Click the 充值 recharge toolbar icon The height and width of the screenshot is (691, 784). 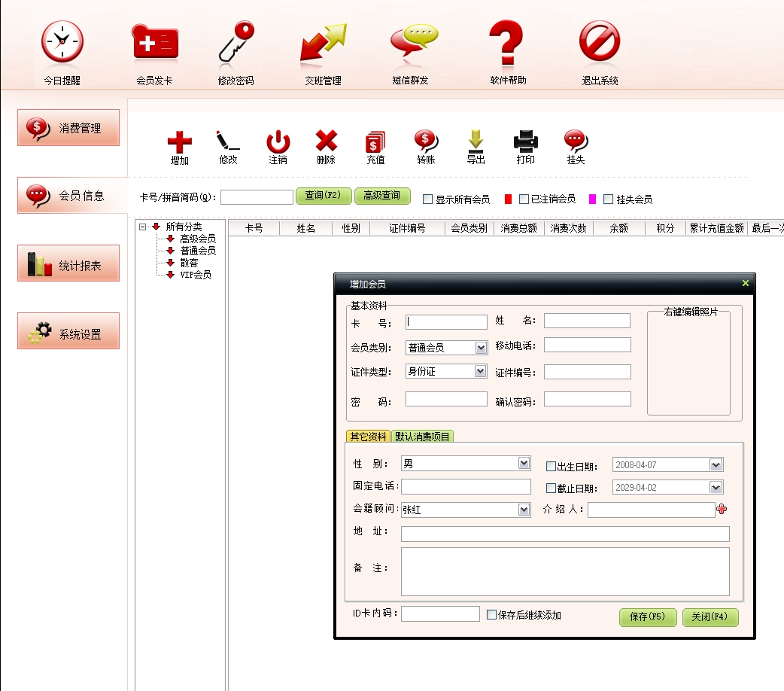tap(375, 143)
